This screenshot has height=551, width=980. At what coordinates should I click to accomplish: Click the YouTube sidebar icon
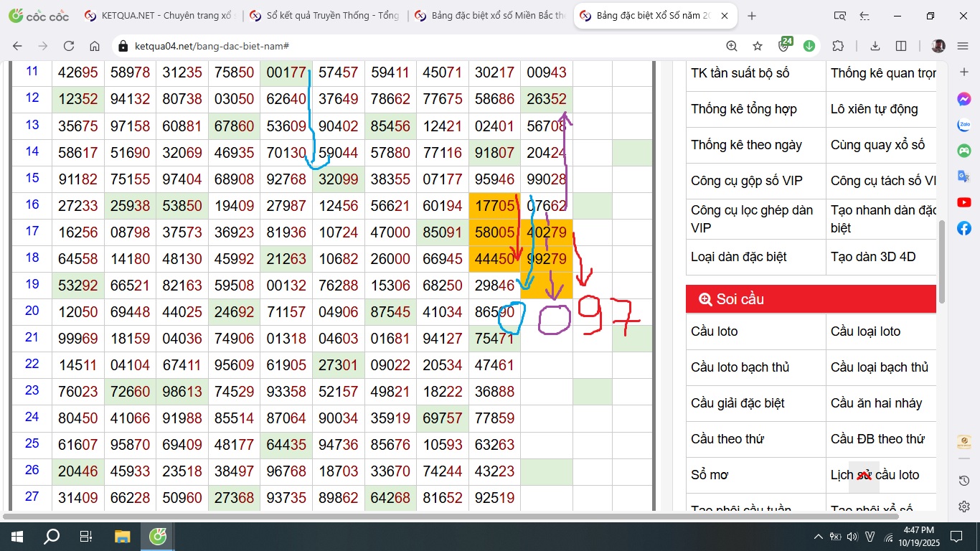click(964, 202)
